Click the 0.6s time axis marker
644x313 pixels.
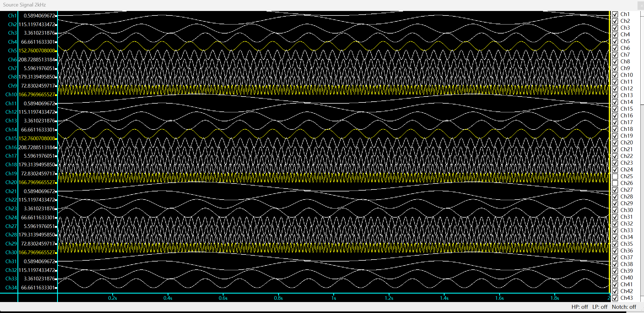tap(223, 298)
